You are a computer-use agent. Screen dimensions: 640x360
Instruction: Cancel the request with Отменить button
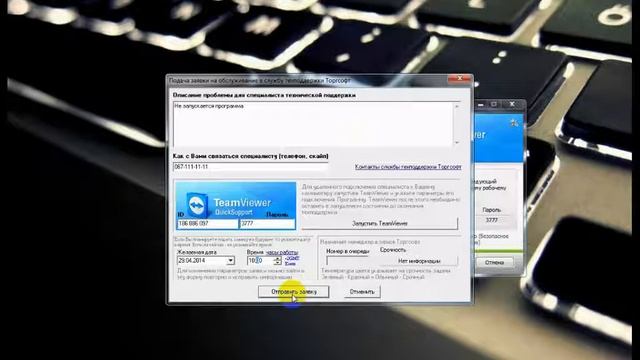(362, 292)
